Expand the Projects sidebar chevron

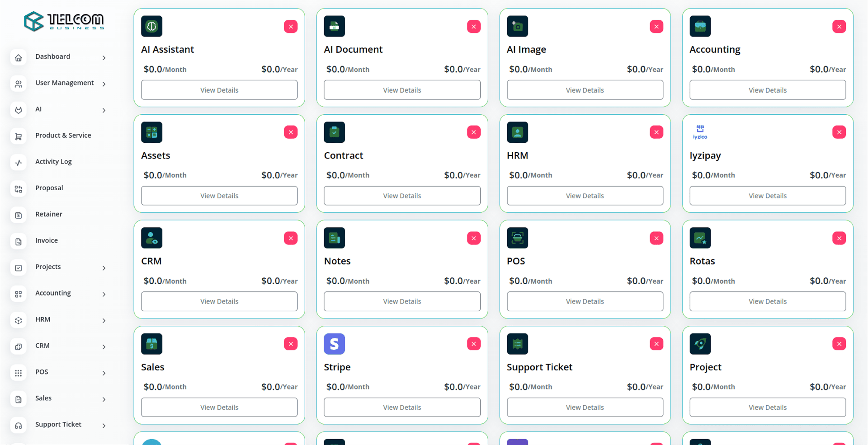tap(104, 268)
